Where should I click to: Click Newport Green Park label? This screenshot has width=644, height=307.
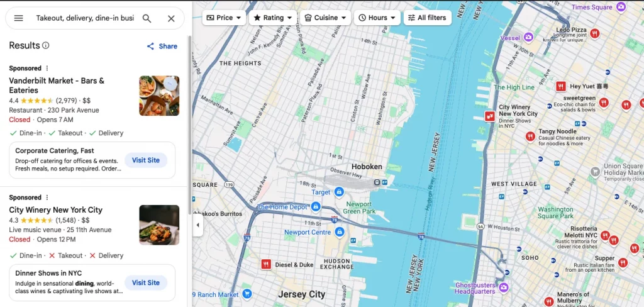[359, 208]
